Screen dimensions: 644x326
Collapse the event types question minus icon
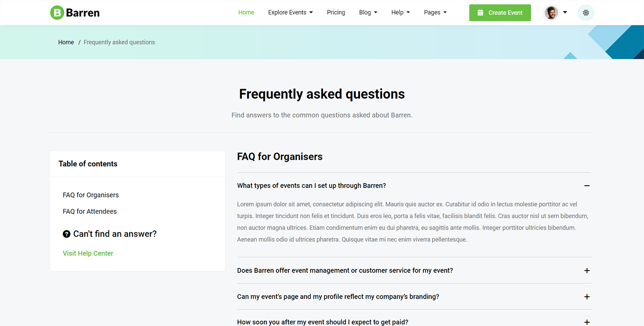tap(586, 186)
